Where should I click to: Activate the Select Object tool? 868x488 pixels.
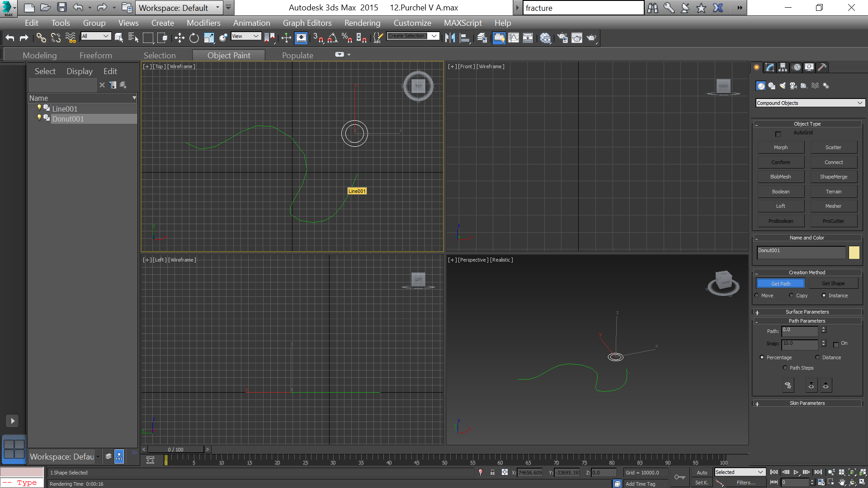[x=119, y=38]
